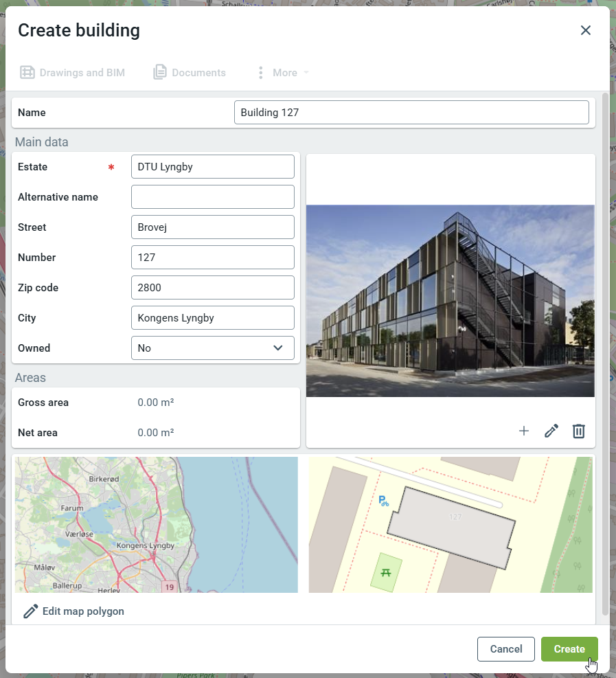Focus the Estate field with DTU Lyngby
The image size is (616, 678).
coord(212,167)
